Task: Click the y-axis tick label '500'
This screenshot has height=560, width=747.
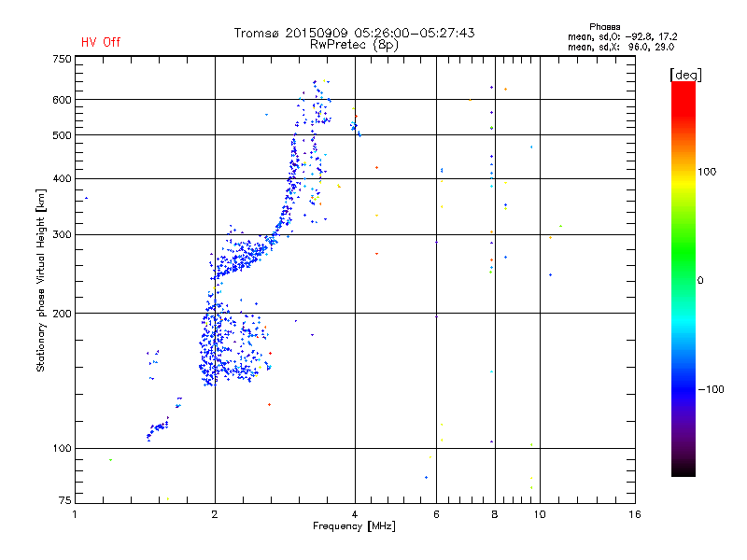Action: (62, 135)
